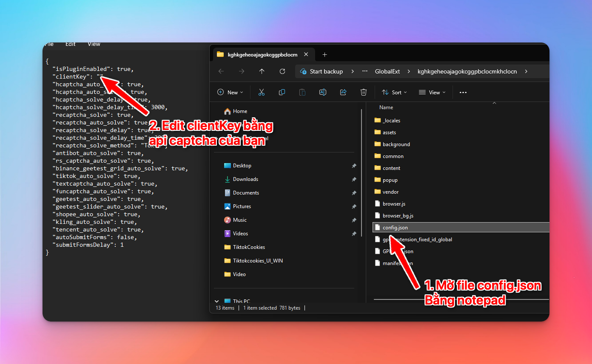The height and width of the screenshot is (364, 592).
Task: Open the See more ellipsis menu
Action: click(x=463, y=92)
